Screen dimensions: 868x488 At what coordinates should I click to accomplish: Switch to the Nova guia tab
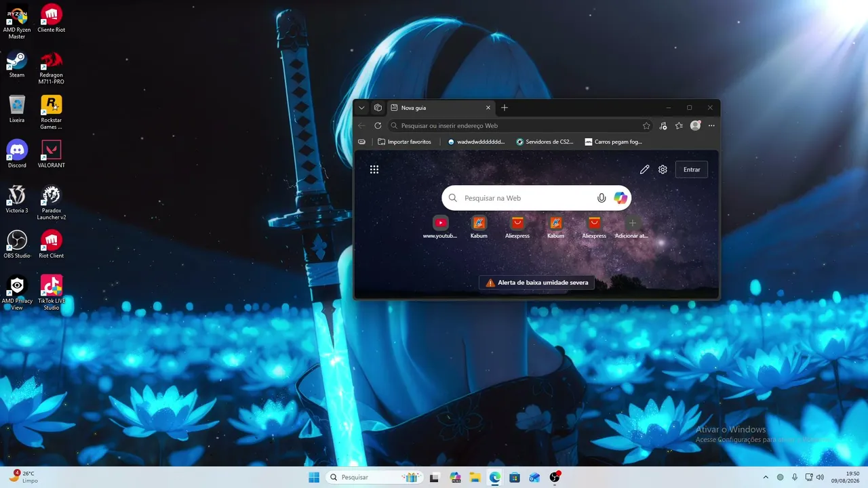(x=441, y=108)
